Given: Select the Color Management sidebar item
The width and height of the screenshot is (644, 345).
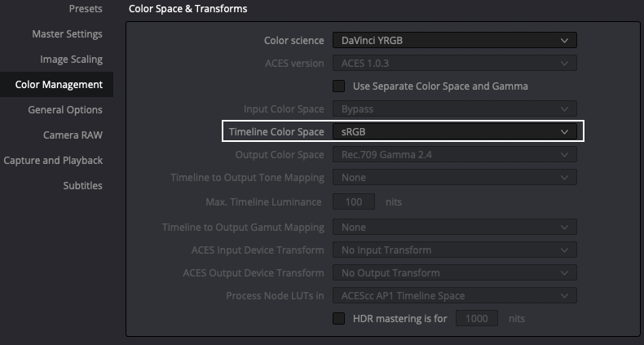Looking at the screenshot, I should click(x=57, y=85).
